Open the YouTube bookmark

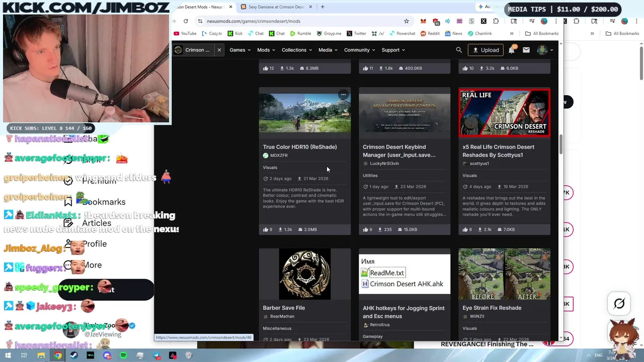[x=185, y=34]
